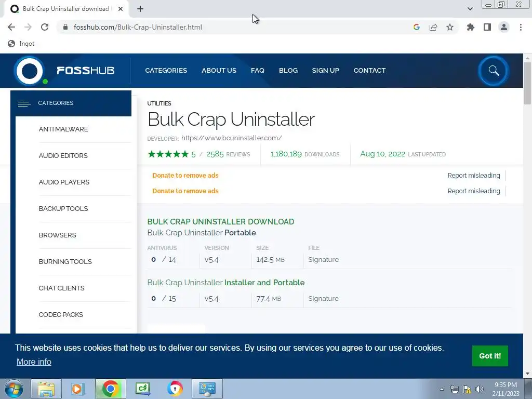The image size is (532, 399).
Task: Open the Windows Start button
Action: click(x=14, y=389)
